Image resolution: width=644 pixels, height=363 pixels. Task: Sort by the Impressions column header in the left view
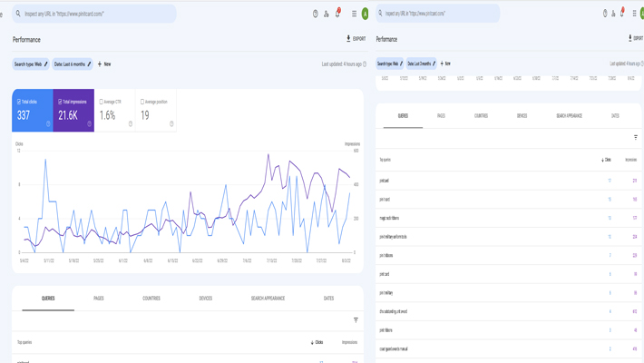[349, 342]
